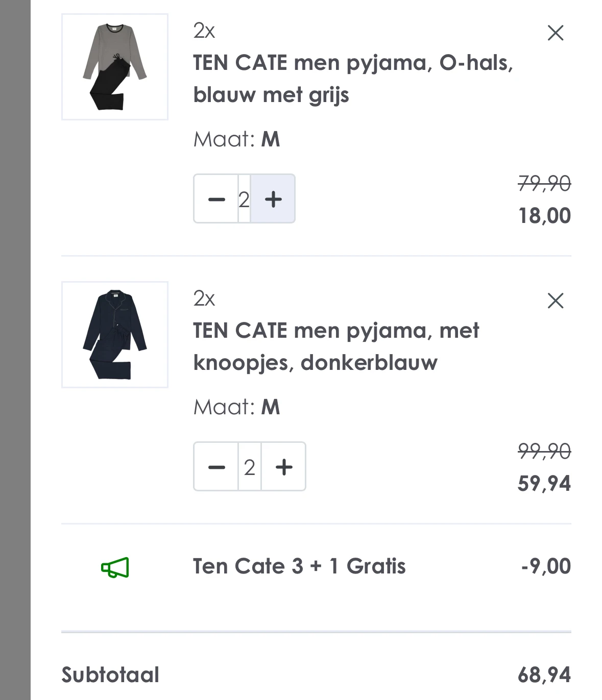Click the grey overlay beside the cart
The height and width of the screenshot is (700, 602).
[15, 350]
